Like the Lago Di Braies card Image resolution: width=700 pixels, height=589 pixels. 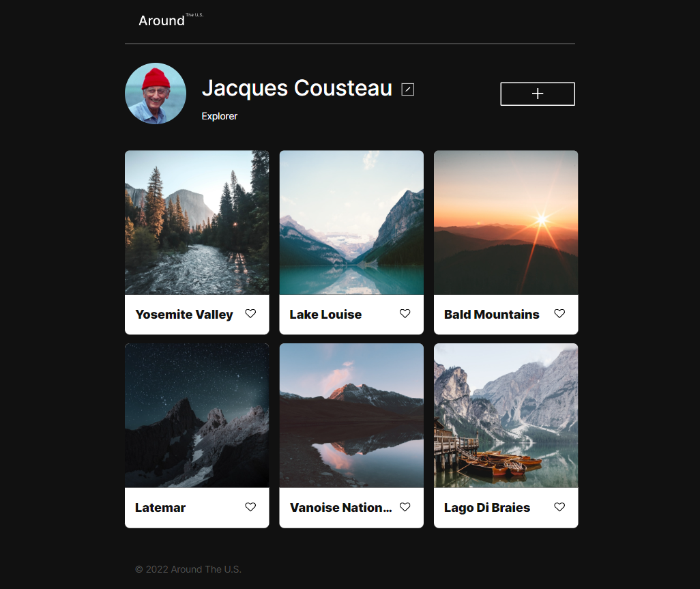(x=559, y=507)
